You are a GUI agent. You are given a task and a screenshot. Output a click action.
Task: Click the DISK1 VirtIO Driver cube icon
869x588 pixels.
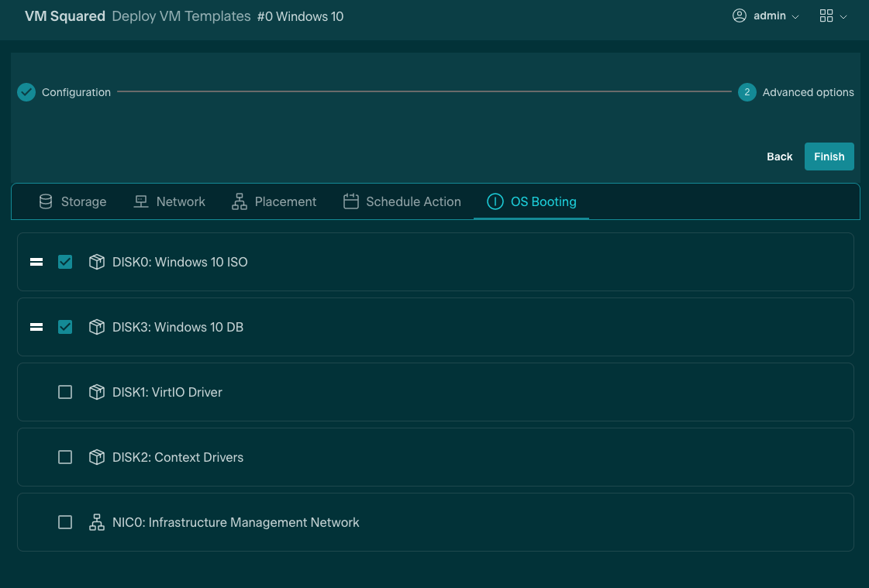(x=96, y=392)
